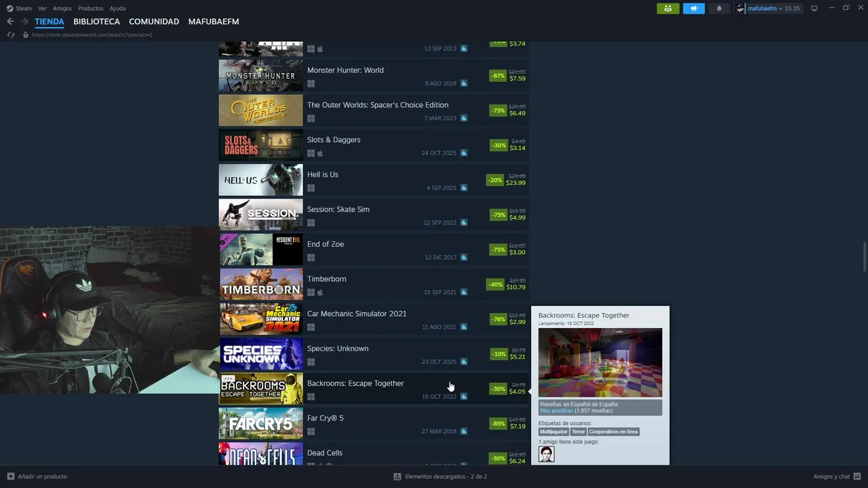Click the Slots & Daggers thumbnail
868x488 pixels.
point(261,145)
